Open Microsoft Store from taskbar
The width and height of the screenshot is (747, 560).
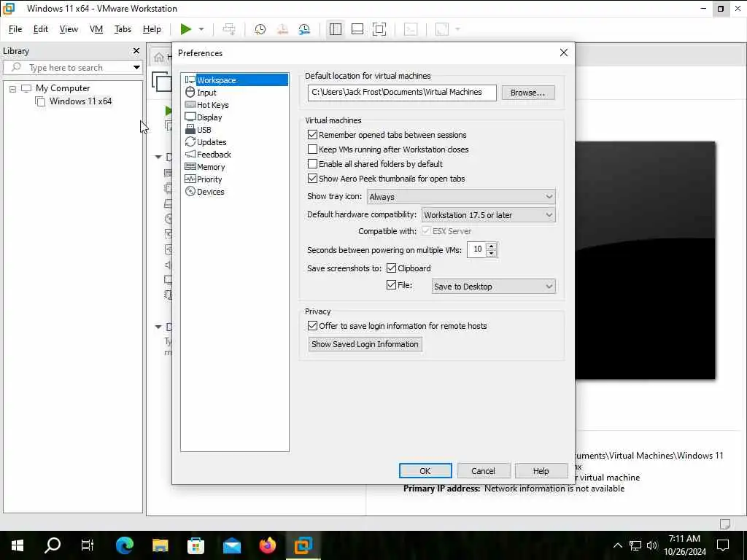tap(196, 545)
